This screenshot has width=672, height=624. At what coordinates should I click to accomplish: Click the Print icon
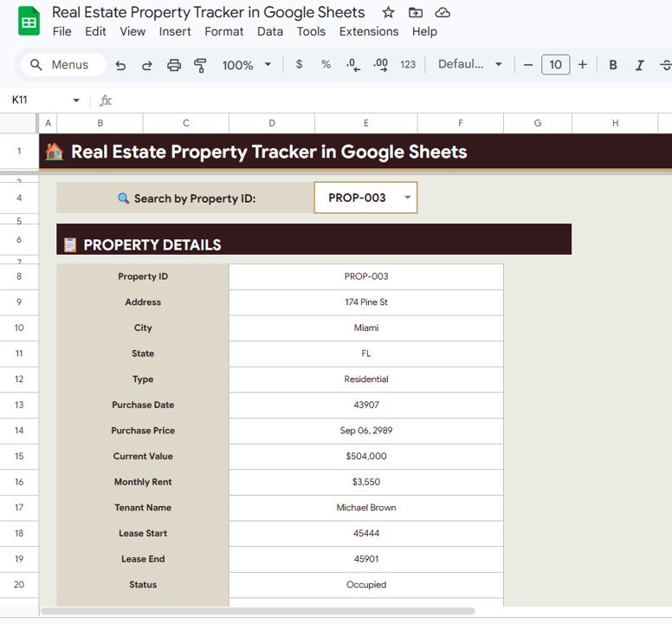coord(173,65)
